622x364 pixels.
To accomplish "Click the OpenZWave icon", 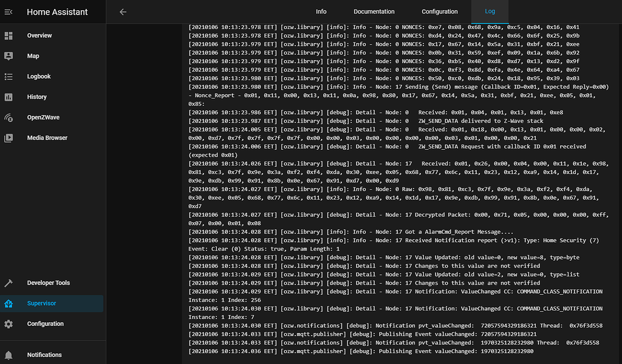I will pyautogui.click(x=9, y=118).
